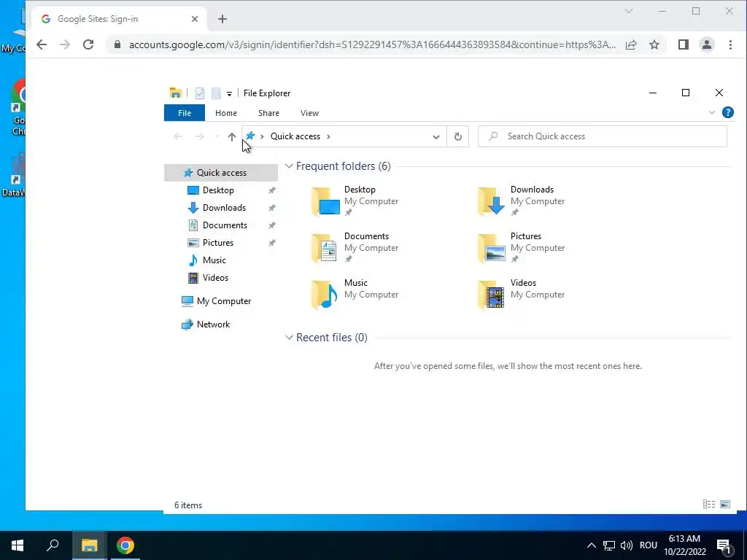Open a new Chrome tab
Viewport: 747px width, 560px height.
click(x=222, y=19)
